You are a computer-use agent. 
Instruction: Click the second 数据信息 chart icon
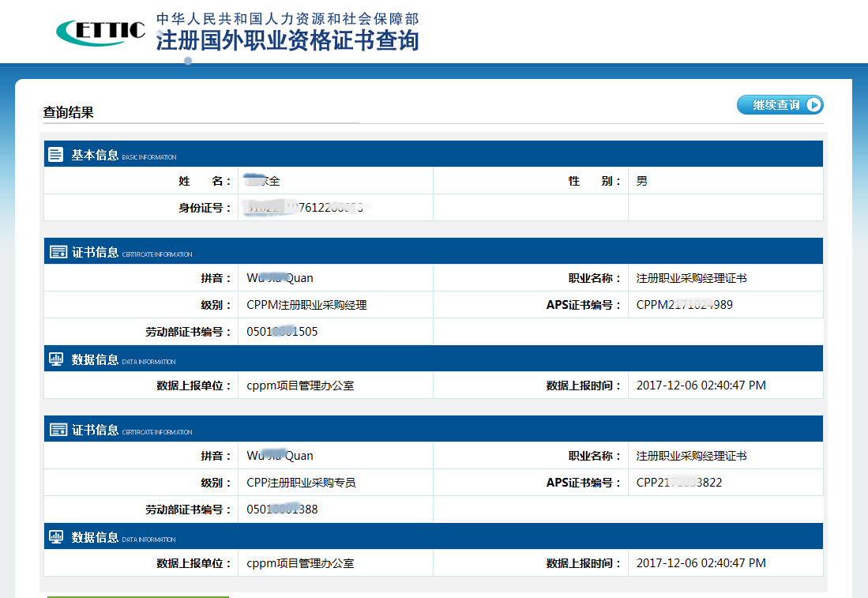[56, 537]
